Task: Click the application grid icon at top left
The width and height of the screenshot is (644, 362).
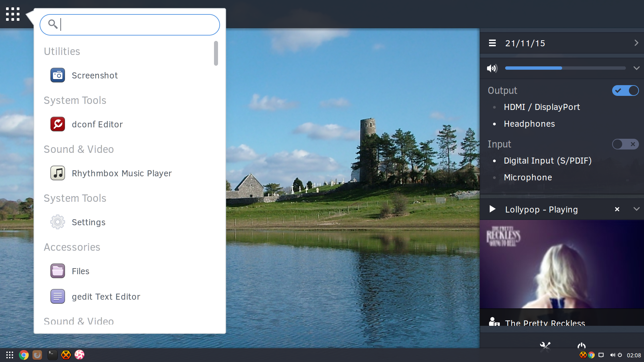Action: point(13,14)
